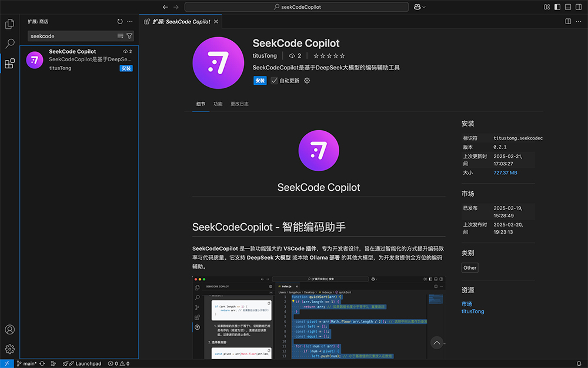
Task: Click the extension settings gear beside auto-update
Action: click(307, 81)
